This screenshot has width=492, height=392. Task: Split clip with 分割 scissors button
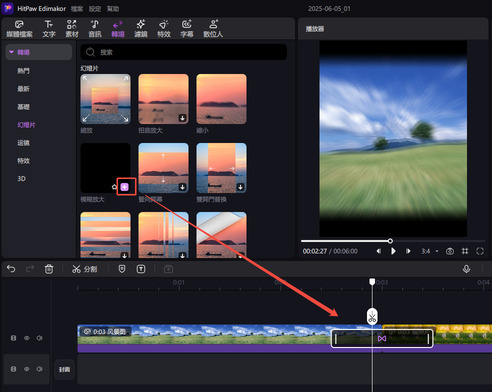85,269
